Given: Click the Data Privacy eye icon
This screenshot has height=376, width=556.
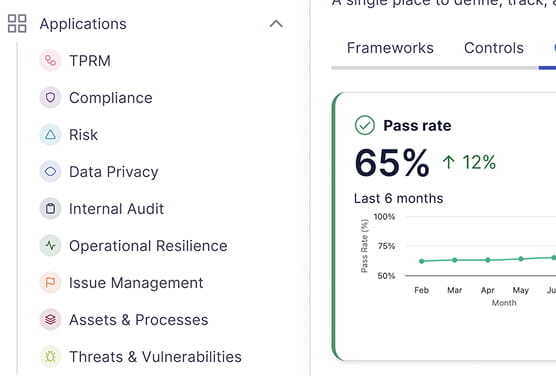Looking at the screenshot, I should click(50, 172).
